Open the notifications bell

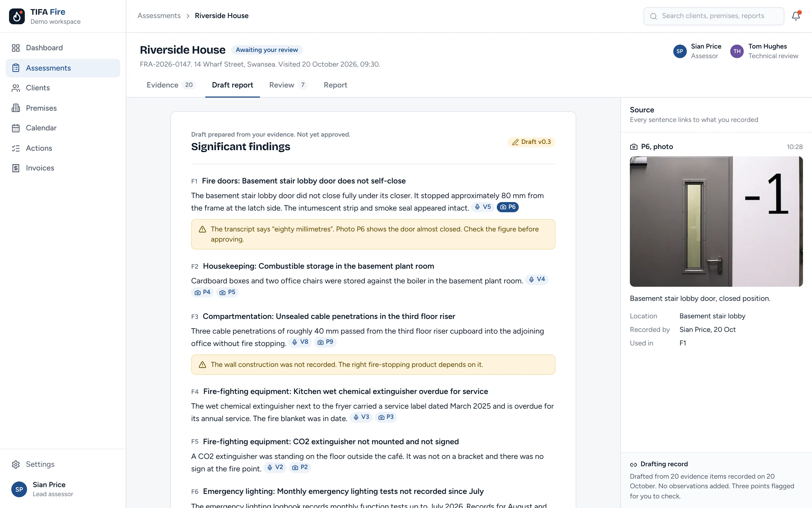(x=796, y=16)
